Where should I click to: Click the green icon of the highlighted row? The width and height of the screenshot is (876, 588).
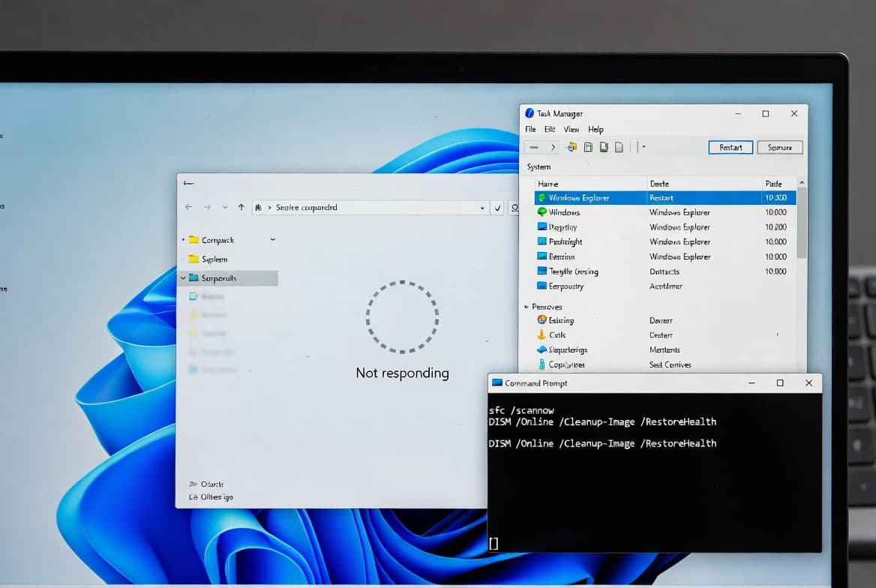click(541, 198)
